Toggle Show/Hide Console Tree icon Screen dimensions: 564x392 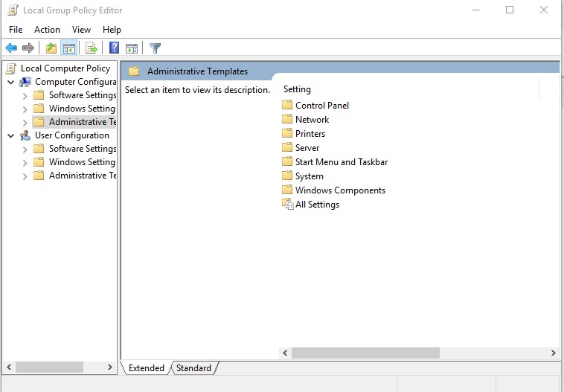click(x=68, y=48)
